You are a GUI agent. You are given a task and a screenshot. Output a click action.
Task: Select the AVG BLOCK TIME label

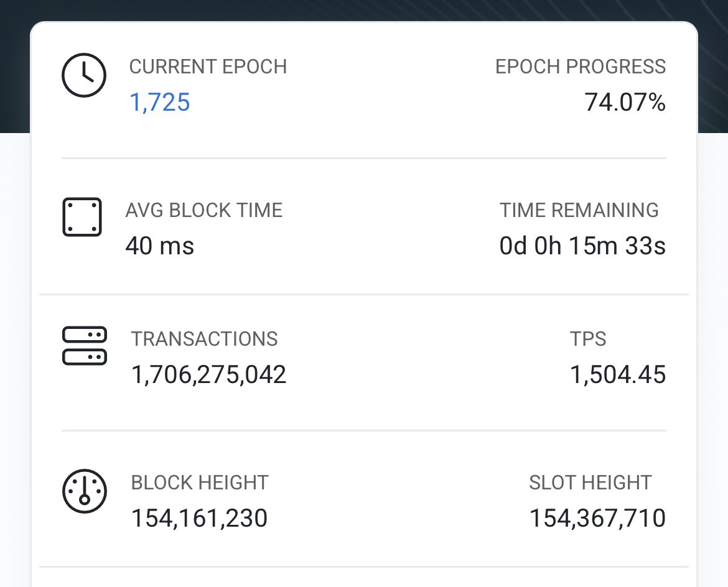coord(204,210)
